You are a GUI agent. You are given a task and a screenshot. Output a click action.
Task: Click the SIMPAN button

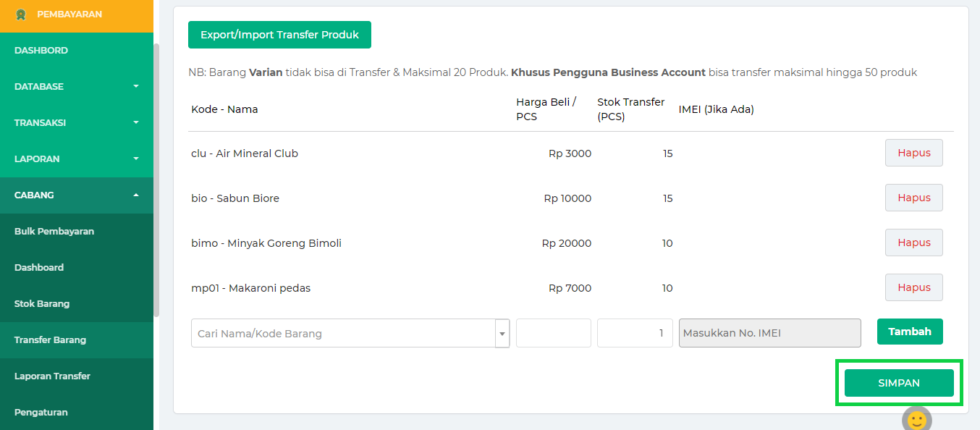pos(899,382)
